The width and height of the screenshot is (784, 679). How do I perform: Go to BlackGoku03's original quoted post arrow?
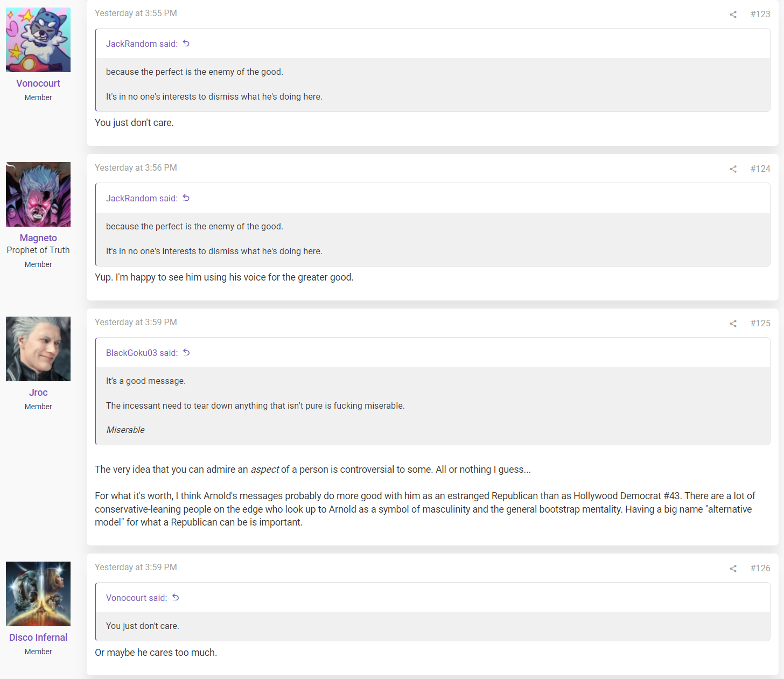[186, 353]
